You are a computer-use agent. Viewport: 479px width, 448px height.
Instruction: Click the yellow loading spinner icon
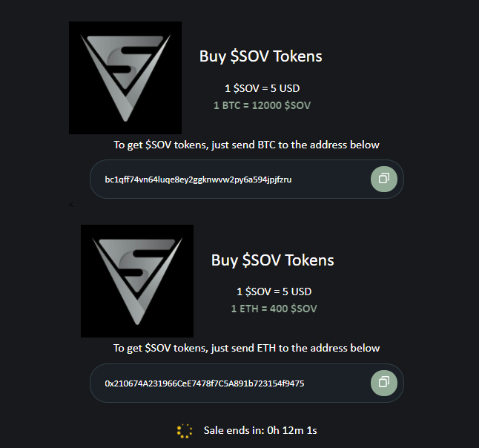(185, 431)
